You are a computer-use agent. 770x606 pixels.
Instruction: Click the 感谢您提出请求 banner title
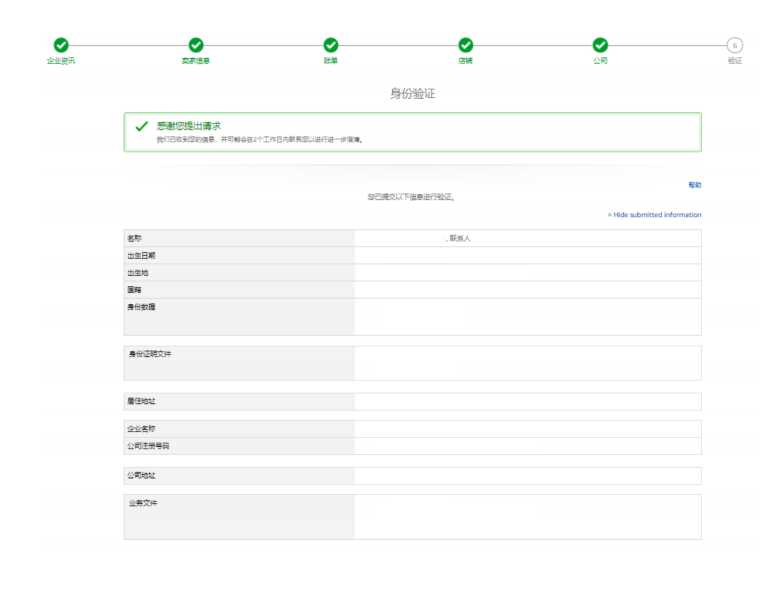pos(189,126)
